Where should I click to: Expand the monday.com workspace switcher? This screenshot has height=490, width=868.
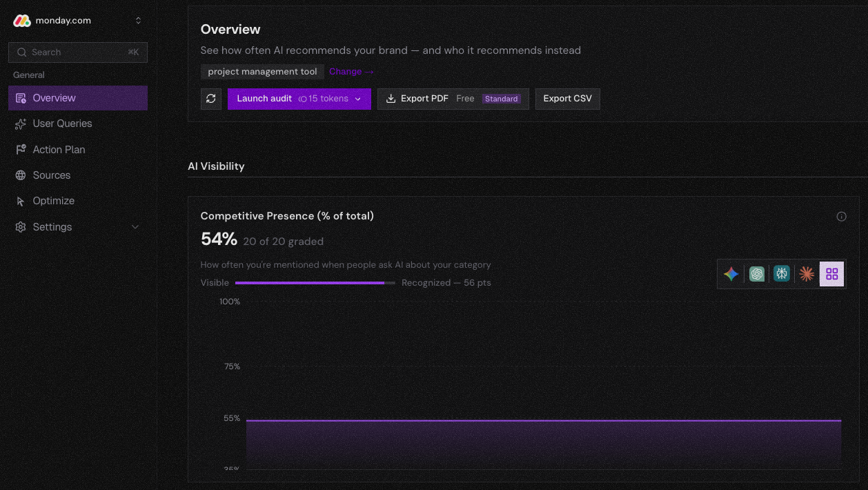(x=138, y=21)
